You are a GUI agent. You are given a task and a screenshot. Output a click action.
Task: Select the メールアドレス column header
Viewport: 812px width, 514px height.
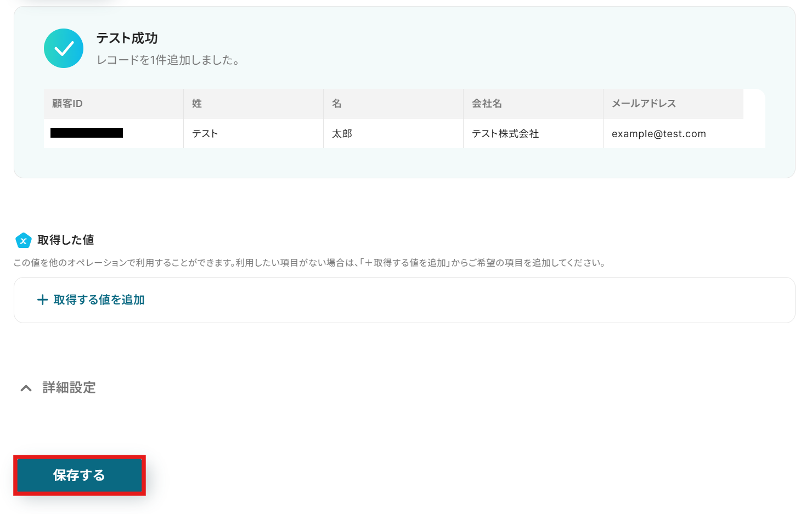point(673,104)
